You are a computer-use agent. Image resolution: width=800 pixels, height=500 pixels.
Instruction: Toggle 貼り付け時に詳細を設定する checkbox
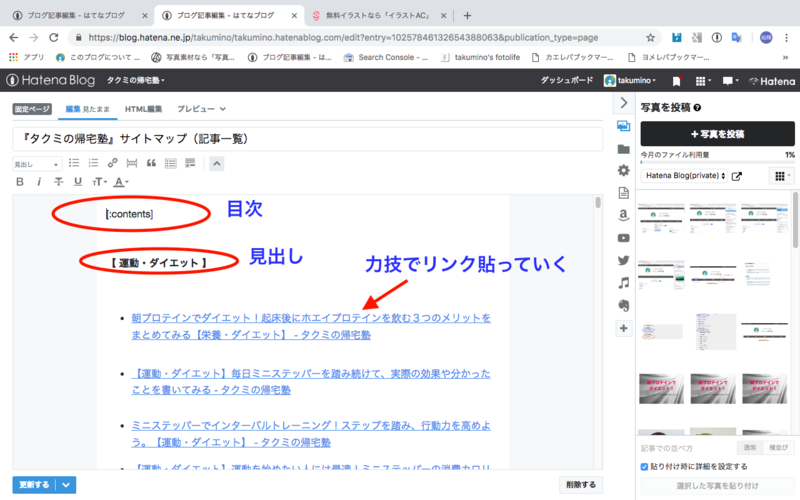644,466
